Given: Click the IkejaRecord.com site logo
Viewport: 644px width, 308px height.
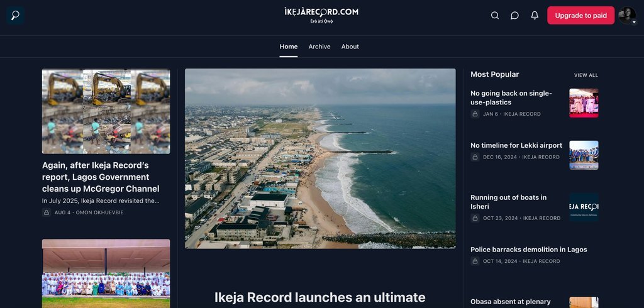Looking at the screenshot, I should pos(321,15).
